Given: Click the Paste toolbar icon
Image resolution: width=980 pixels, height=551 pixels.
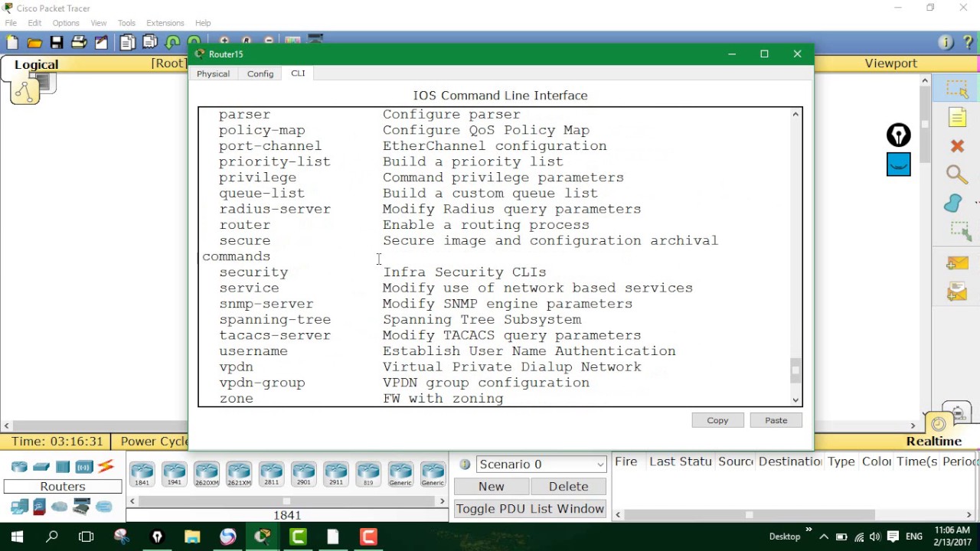Looking at the screenshot, I should click(x=150, y=43).
